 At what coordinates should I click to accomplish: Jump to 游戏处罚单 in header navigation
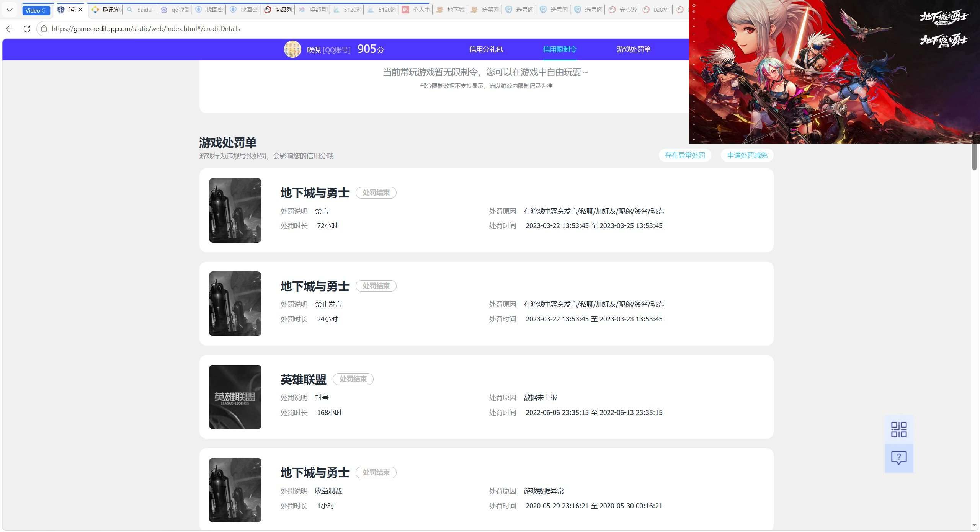634,49
